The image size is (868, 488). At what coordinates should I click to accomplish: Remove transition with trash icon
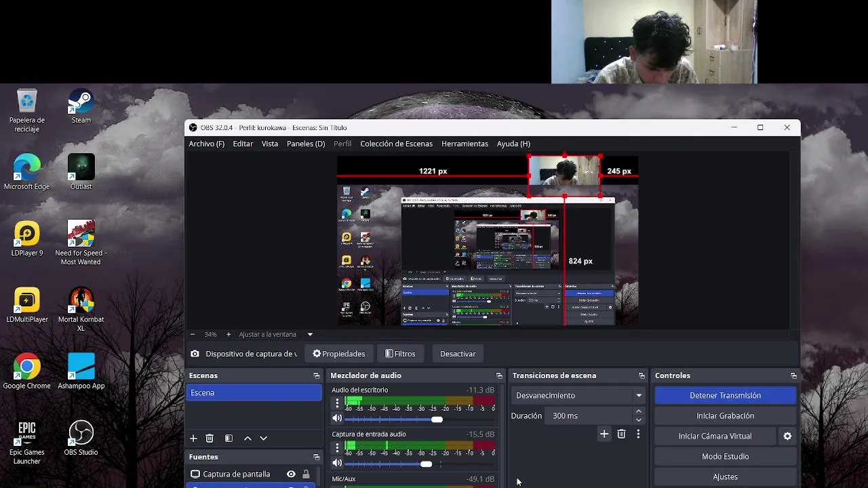pyautogui.click(x=621, y=434)
